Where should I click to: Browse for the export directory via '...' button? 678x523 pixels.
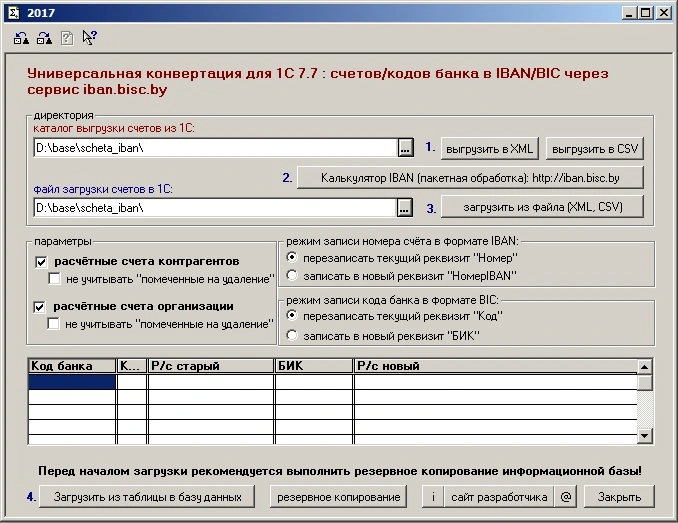[x=405, y=148]
